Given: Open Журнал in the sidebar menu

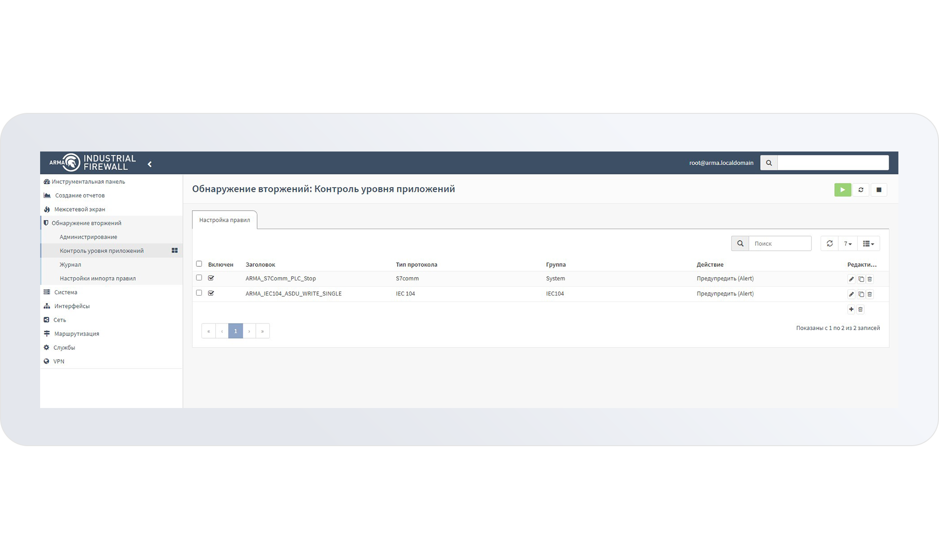Looking at the screenshot, I should click(70, 264).
